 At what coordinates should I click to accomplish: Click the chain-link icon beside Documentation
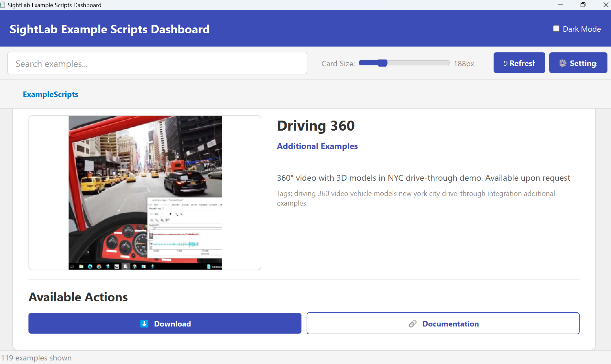(412, 324)
